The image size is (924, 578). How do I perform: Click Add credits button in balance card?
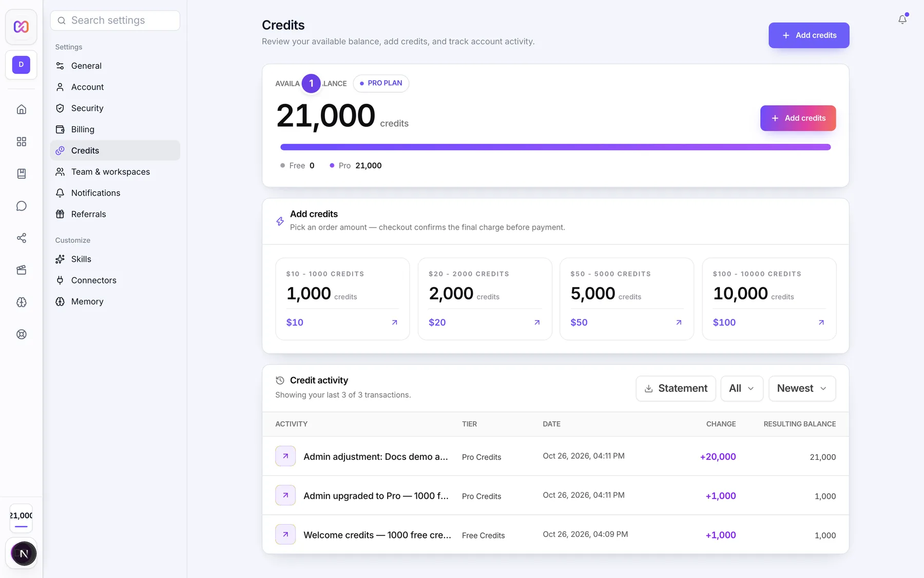tap(798, 118)
